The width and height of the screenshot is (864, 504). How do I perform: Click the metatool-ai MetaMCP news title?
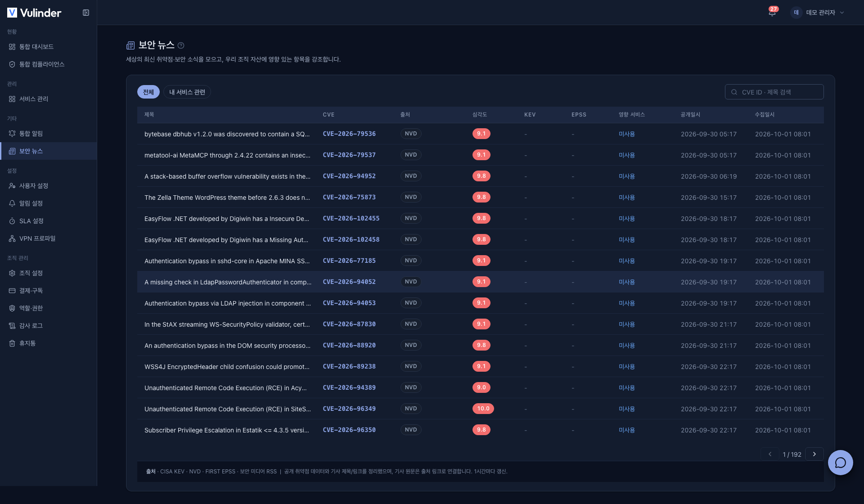click(227, 155)
